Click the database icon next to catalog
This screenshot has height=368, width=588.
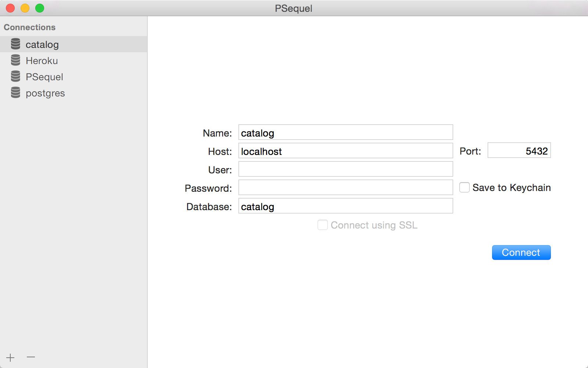click(x=15, y=44)
